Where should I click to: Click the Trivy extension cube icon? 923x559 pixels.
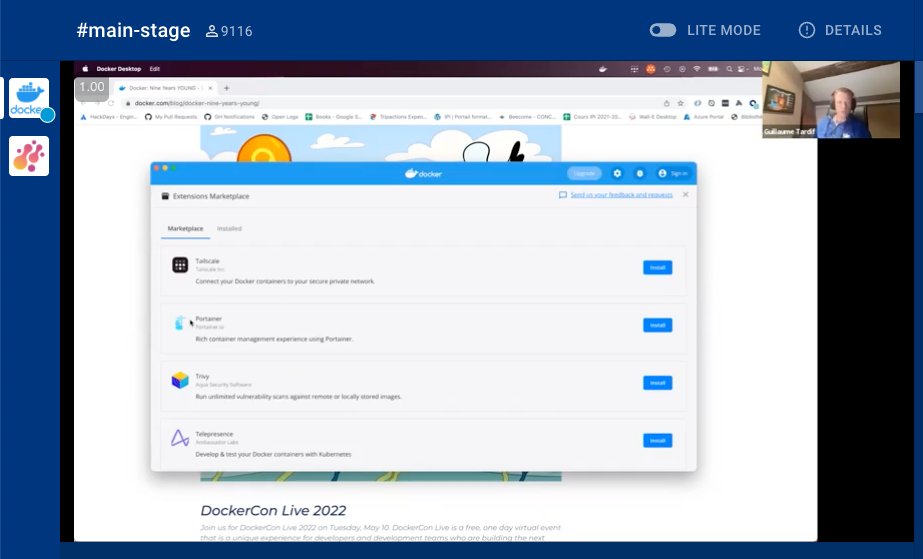tap(180, 380)
